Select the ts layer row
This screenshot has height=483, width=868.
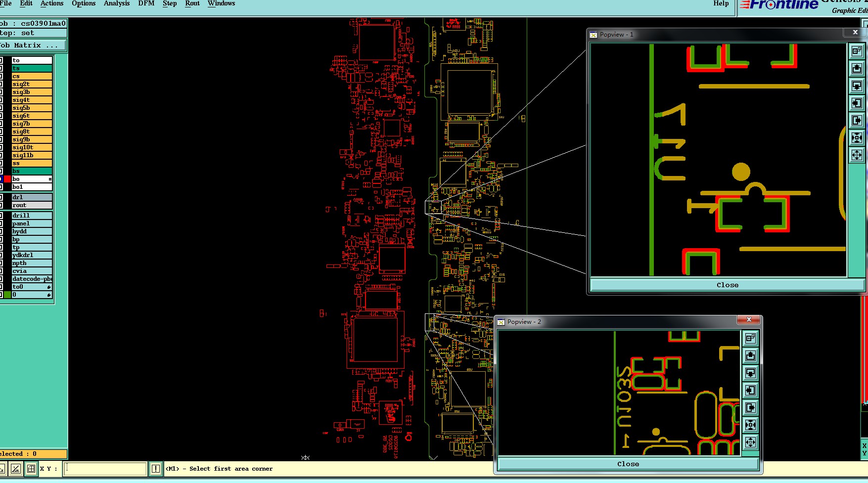[32, 68]
